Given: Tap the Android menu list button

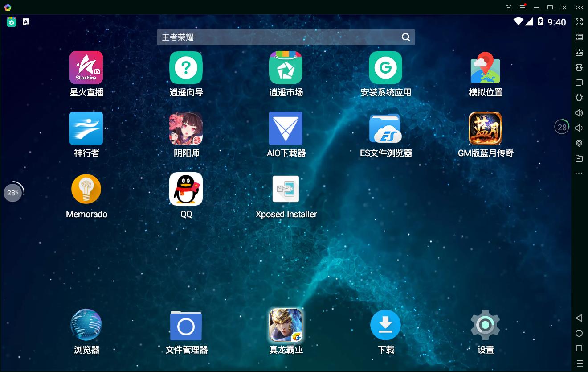Looking at the screenshot, I should 579,364.
